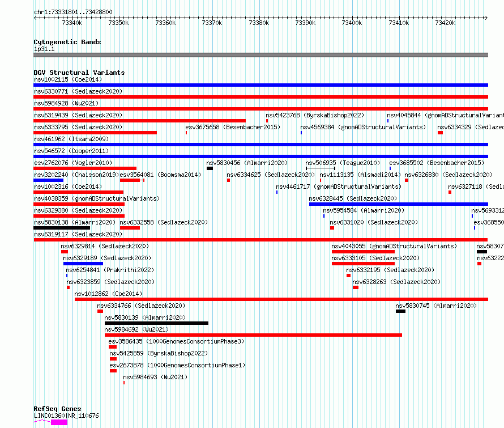Click the black nsv5830456 glyph

point(210,168)
